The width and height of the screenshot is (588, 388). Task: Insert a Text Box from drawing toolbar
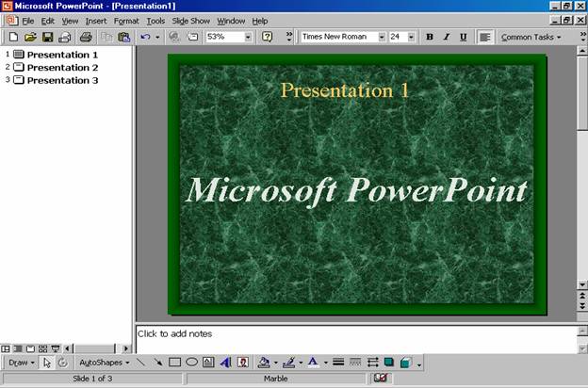(x=208, y=363)
